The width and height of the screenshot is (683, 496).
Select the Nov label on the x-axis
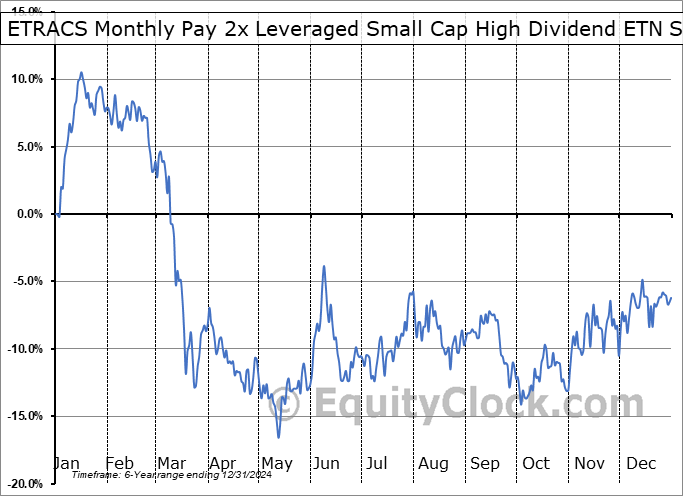click(590, 463)
